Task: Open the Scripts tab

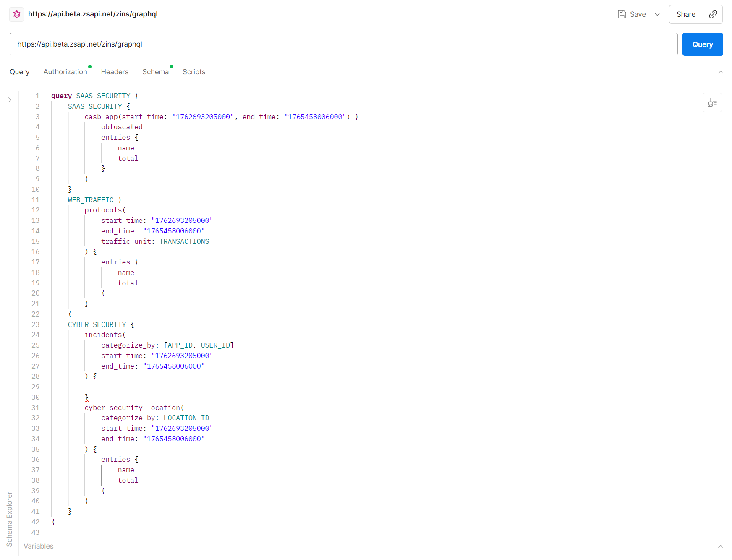Action: pos(194,72)
